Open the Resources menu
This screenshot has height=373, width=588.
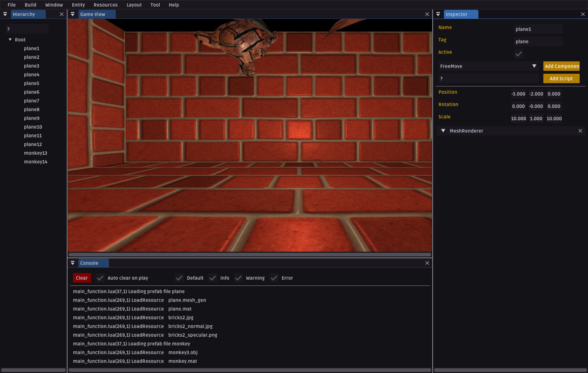tap(105, 5)
